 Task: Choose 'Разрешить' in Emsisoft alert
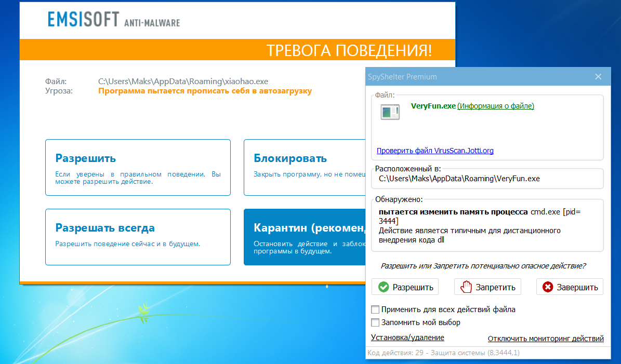coord(138,167)
